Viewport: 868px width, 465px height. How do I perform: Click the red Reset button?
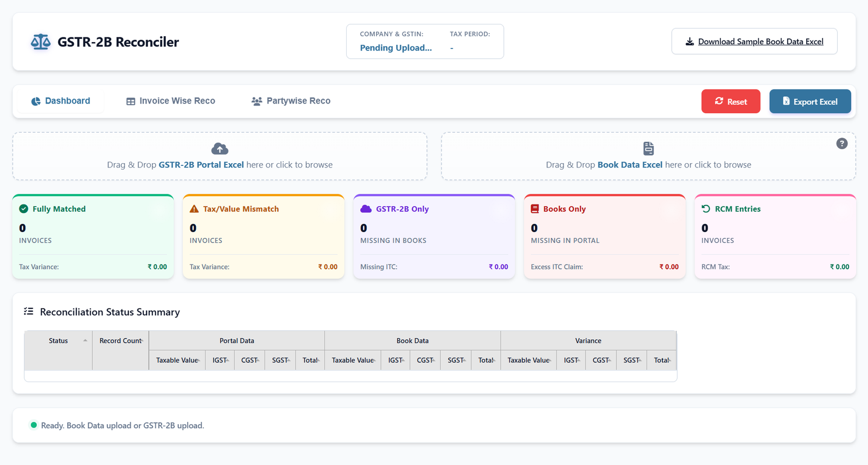point(731,101)
